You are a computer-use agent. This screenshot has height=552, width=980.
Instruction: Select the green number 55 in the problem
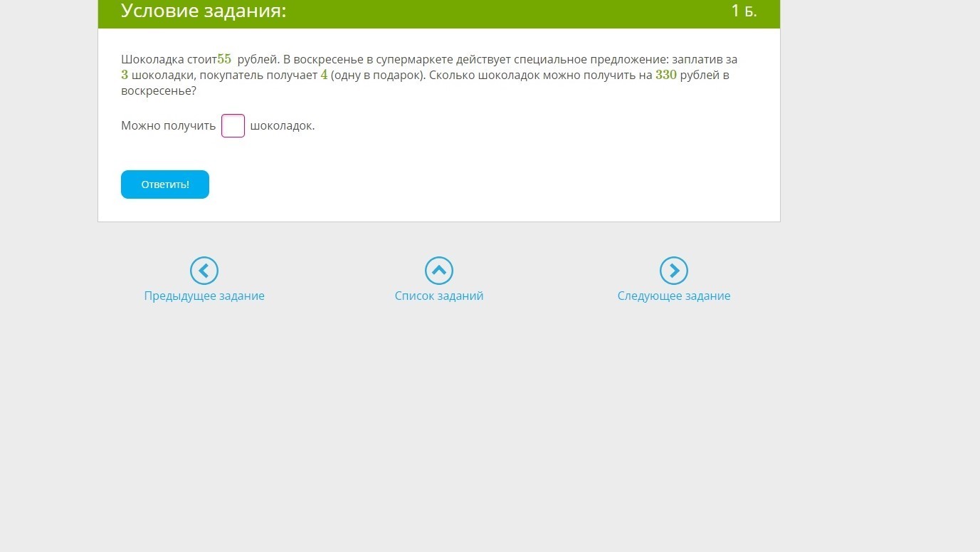(224, 59)
